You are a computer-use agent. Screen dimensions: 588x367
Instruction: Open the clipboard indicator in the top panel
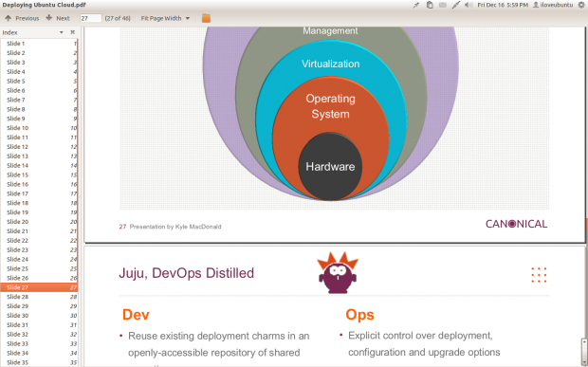(430, 5)
